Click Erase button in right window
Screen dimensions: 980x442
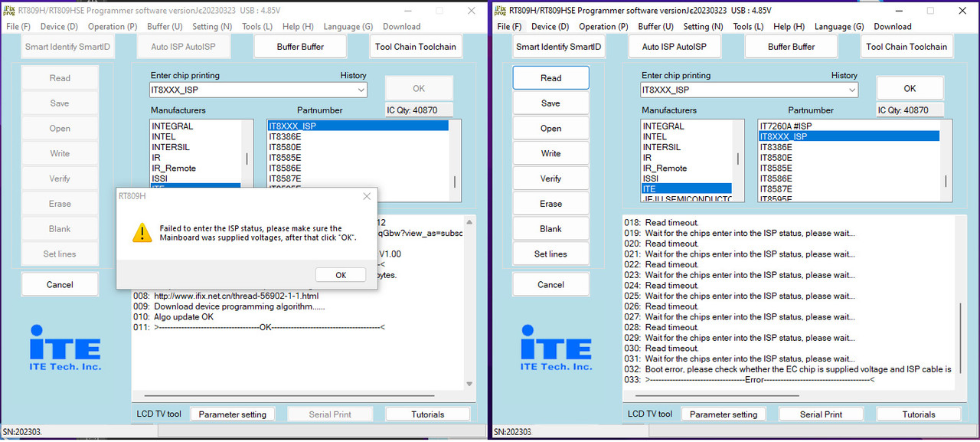point(551,204)
